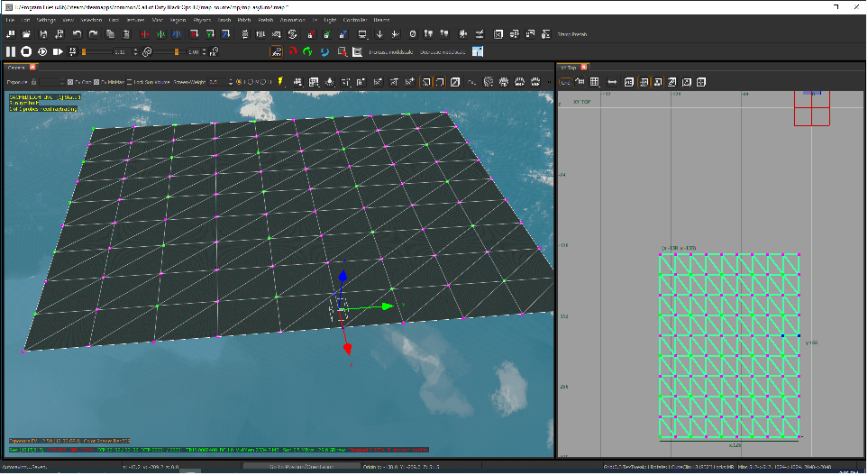This screenshot has width=868, height=475.
Task: Click the Redo arrow icon
Action: click(x=93, y=34)
